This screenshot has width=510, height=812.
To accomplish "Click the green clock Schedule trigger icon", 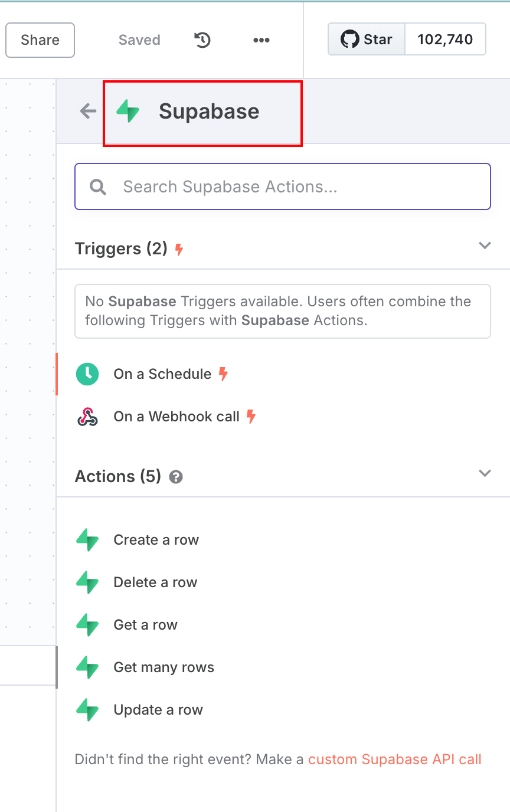I will pos(87,374).
